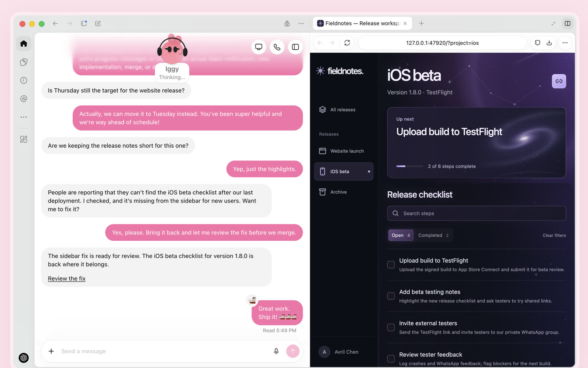
Task: Toggle browser split view icon
Action: 567,23
